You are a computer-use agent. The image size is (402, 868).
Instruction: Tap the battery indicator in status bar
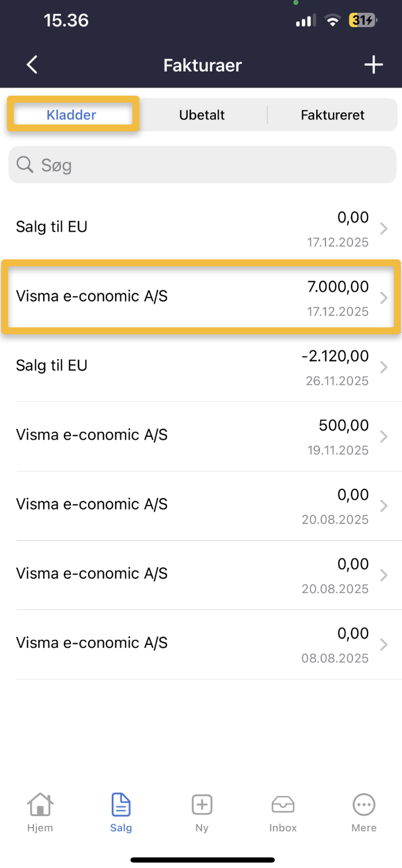click(x=363, y=21)
